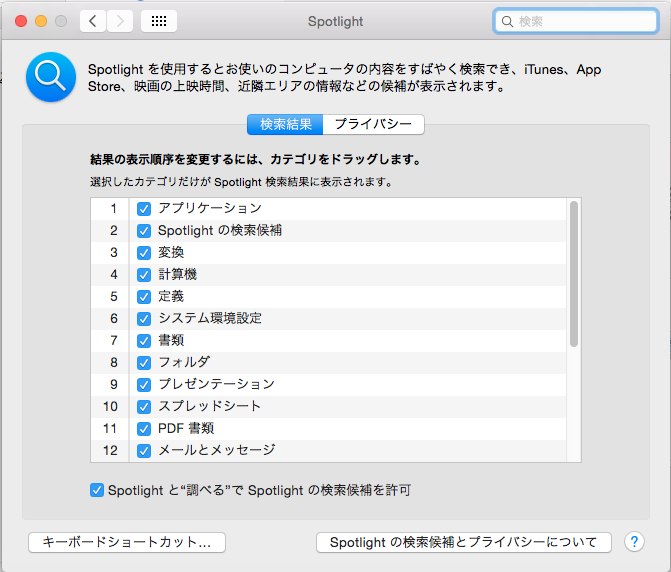Screen dimensions: 671x572
Task: Click the magnifier icon in the search field
Action: point(507,21)
